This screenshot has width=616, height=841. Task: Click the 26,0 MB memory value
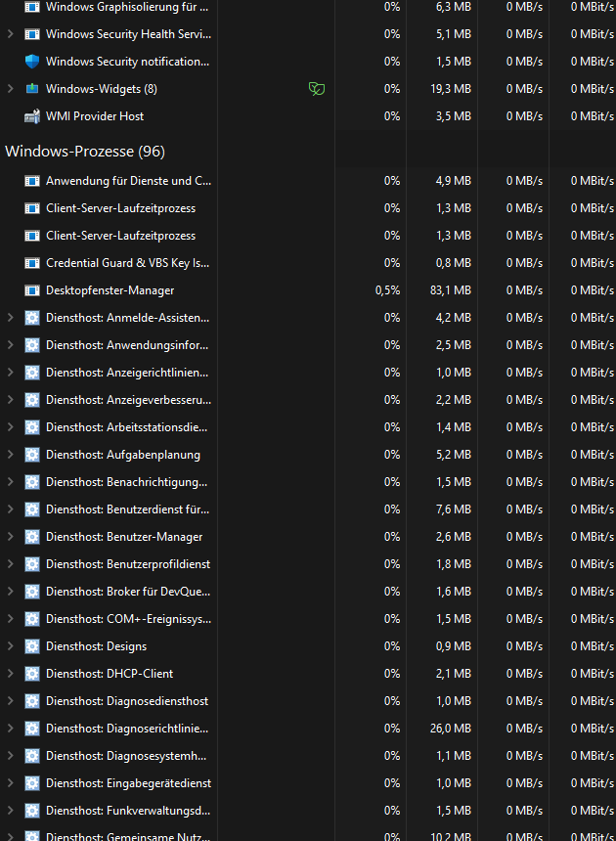[x=451, y=728]
